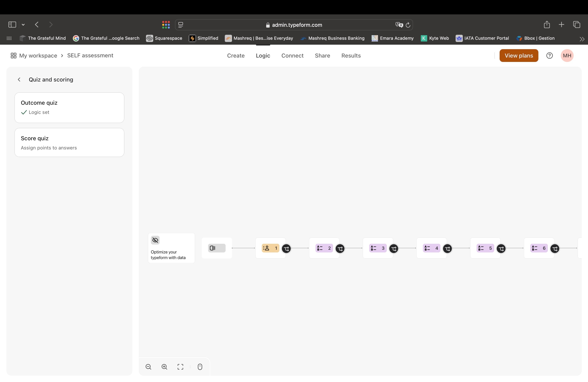
Task: Open the Emara Academy bookmark
Action: click(393, 38)
